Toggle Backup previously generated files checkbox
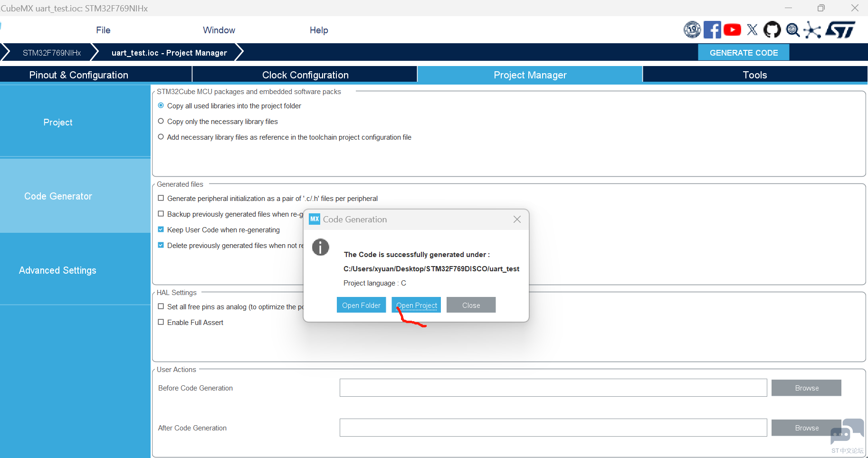Image resolution: width=868 pixels, height=458 pixels. (x=161, y=214)
